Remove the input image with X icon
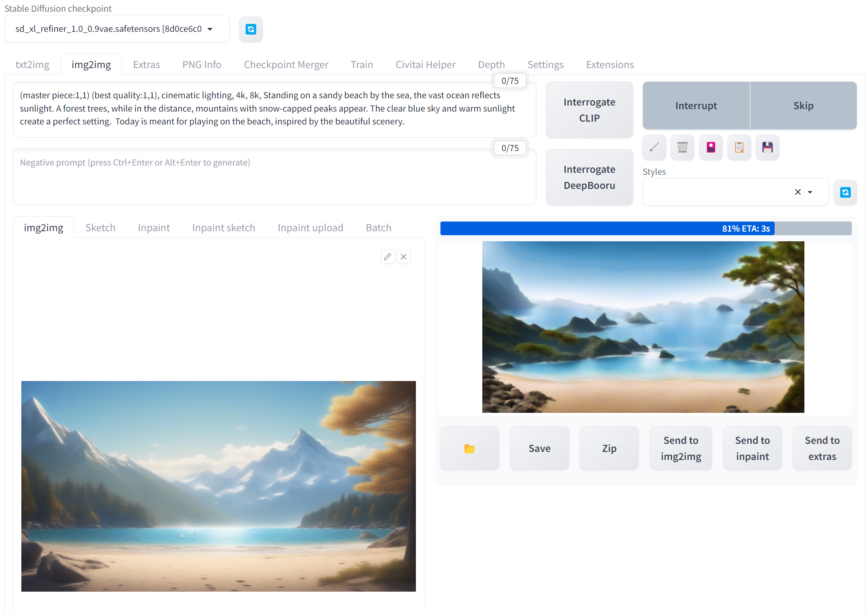Viewport: 868px width, 613px height. point(404,257)
